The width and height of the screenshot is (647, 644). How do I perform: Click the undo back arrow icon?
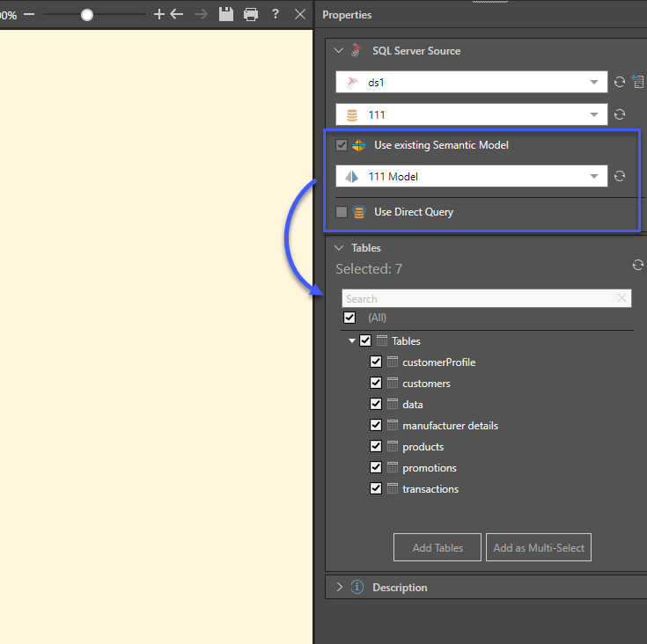[177, 14]
